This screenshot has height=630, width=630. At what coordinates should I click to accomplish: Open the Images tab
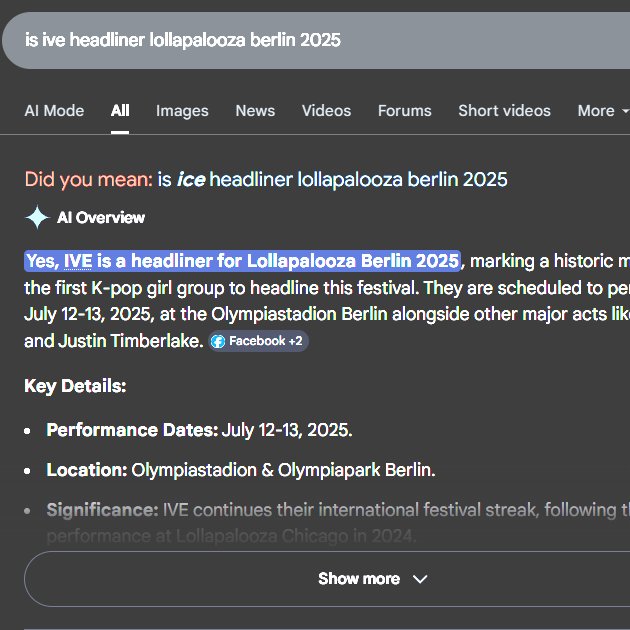point(182,110)
